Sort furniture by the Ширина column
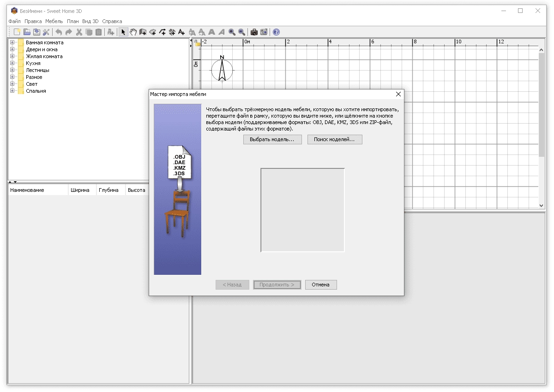Image resolution: width=554 pixels, height=392 pixels. pyautogui.click(x=82, y=190)
